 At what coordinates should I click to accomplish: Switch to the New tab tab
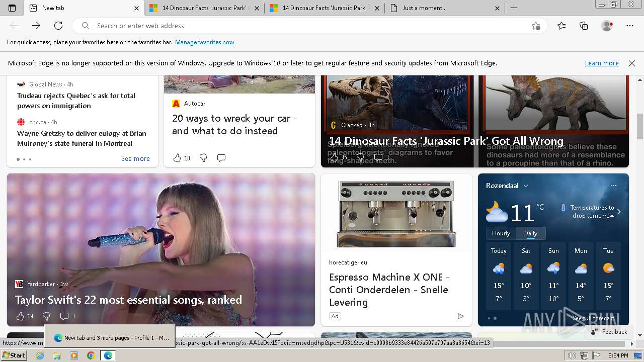[84, 8]
